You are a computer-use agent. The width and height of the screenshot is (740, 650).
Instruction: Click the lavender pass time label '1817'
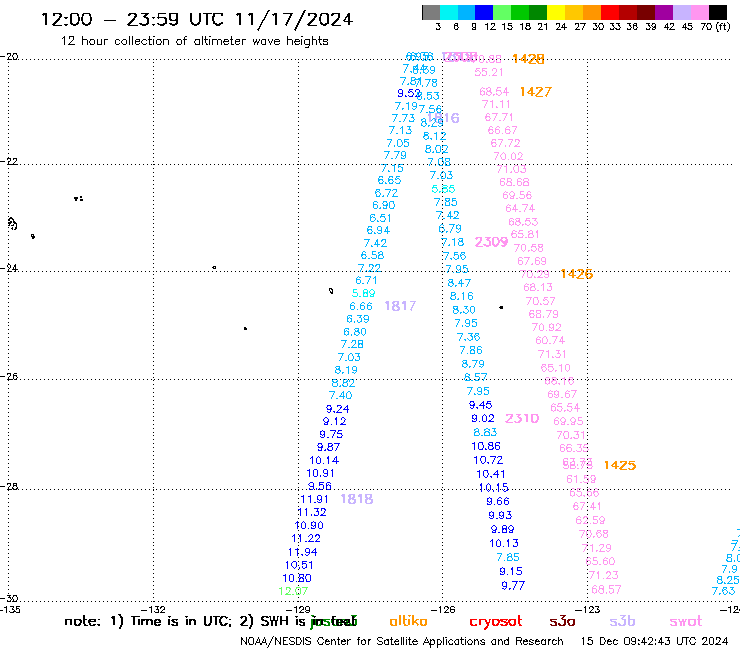(400, 306)
